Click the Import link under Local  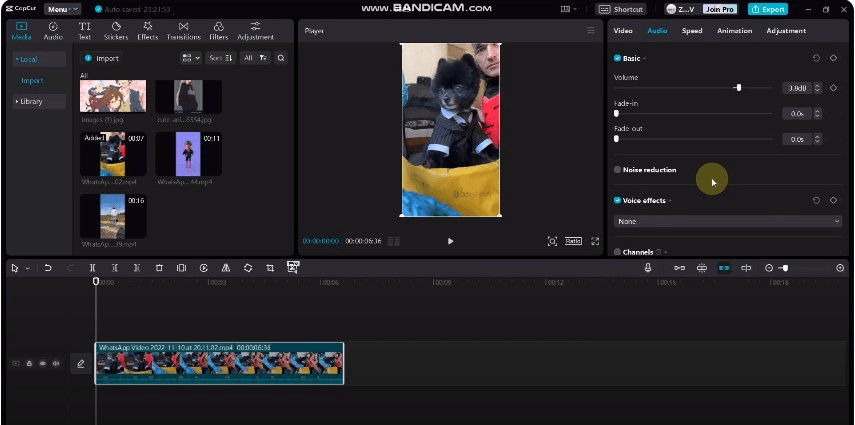pyautogui.click(x=32, y=81)
